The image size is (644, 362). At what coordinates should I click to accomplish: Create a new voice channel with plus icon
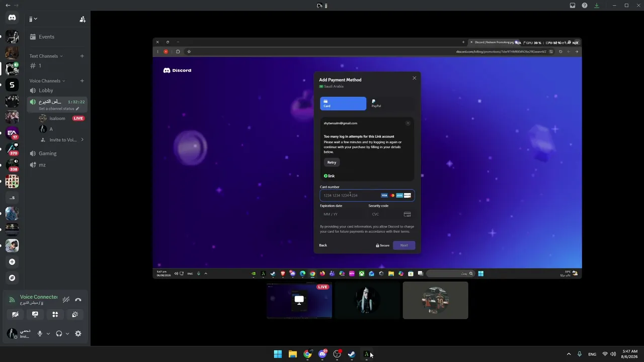click(82, 80)
